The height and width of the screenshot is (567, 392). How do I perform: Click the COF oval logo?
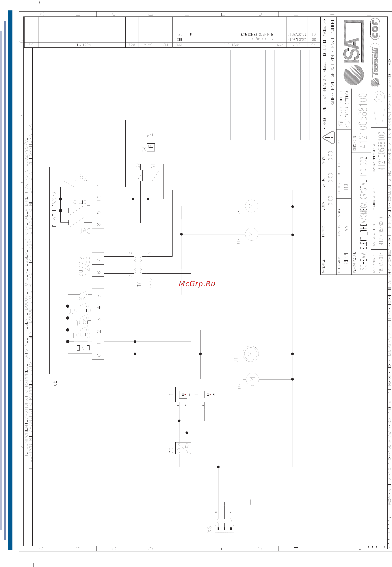375,29
